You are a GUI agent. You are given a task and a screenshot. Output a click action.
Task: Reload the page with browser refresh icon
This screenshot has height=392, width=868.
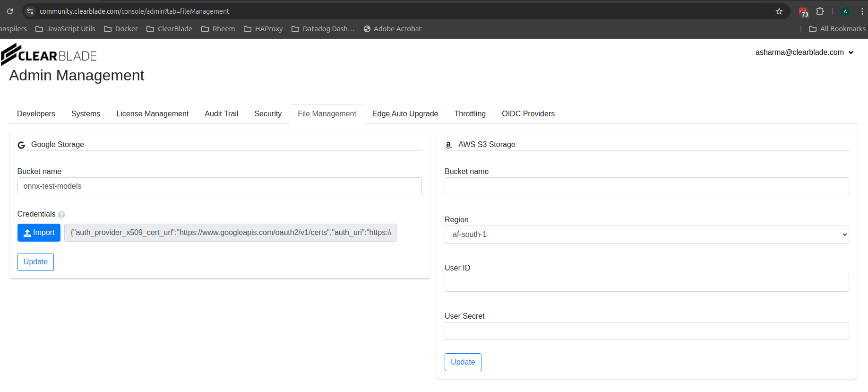point(10,11)
